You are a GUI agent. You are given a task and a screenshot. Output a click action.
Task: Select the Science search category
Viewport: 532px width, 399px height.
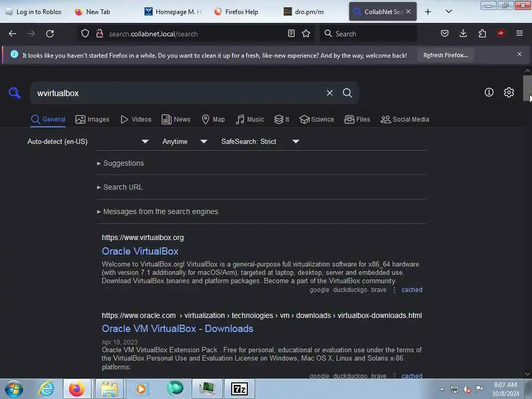pyautogui.click(x=317, y=119)
